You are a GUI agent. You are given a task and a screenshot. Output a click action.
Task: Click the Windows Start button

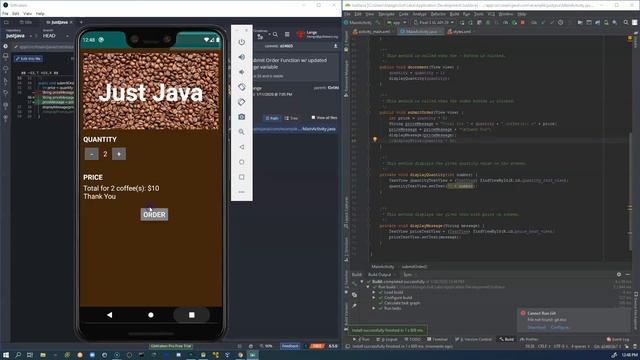click(x=6, y=355)
